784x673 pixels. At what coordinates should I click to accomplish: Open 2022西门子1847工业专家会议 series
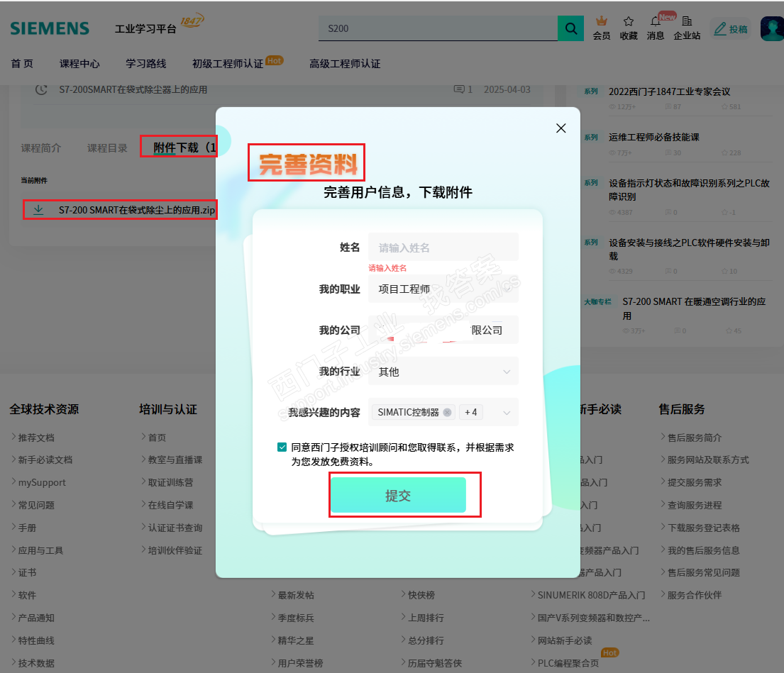[670, 91]
